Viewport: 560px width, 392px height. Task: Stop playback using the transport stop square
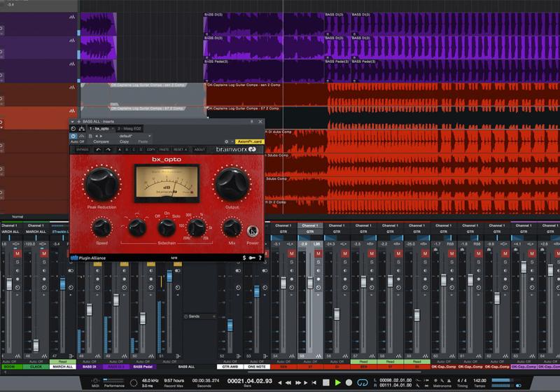326,383
